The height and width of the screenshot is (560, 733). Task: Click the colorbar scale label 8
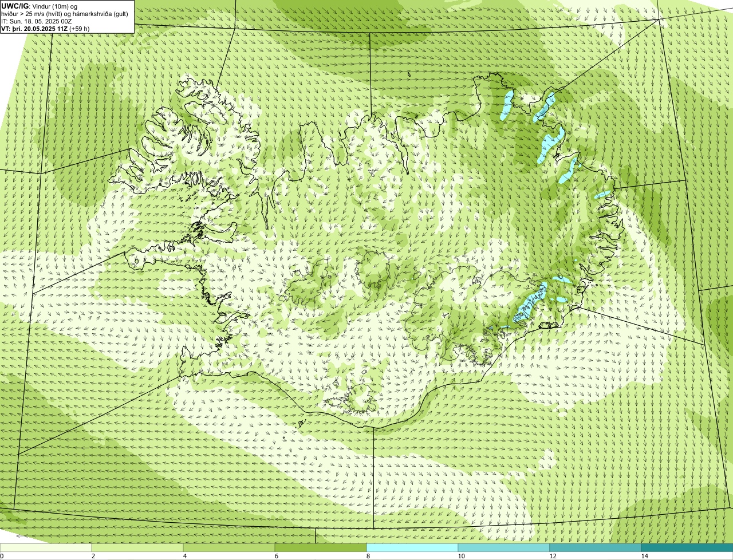[x=368, y=556]
